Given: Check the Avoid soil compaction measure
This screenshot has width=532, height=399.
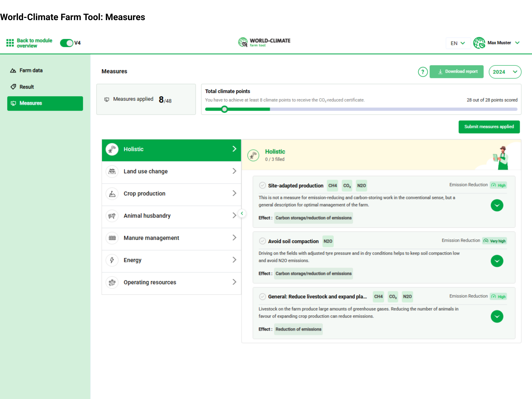Looking at the screenshot, I should pos(262,241).
